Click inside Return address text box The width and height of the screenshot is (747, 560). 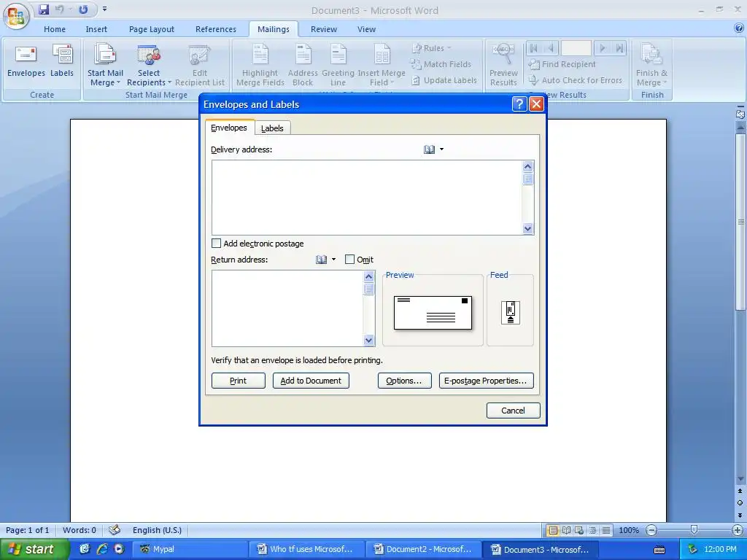(287, 308)
